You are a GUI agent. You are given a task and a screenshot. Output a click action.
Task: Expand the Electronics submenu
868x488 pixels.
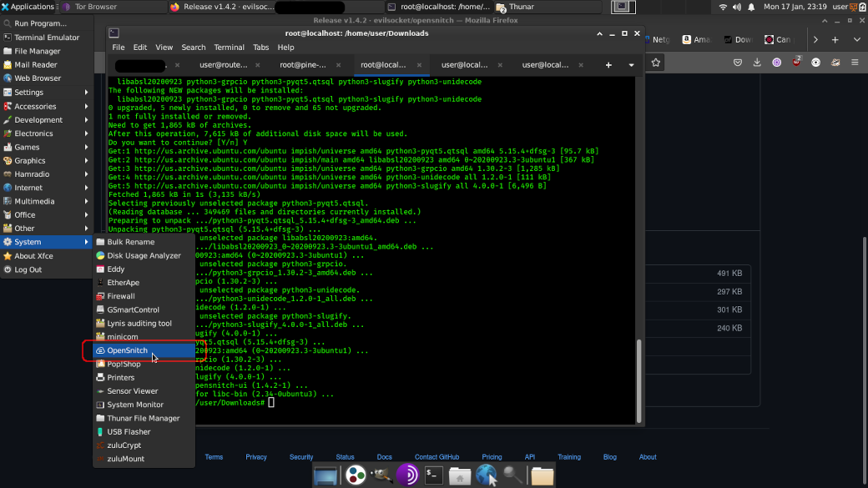pos(47,133)
